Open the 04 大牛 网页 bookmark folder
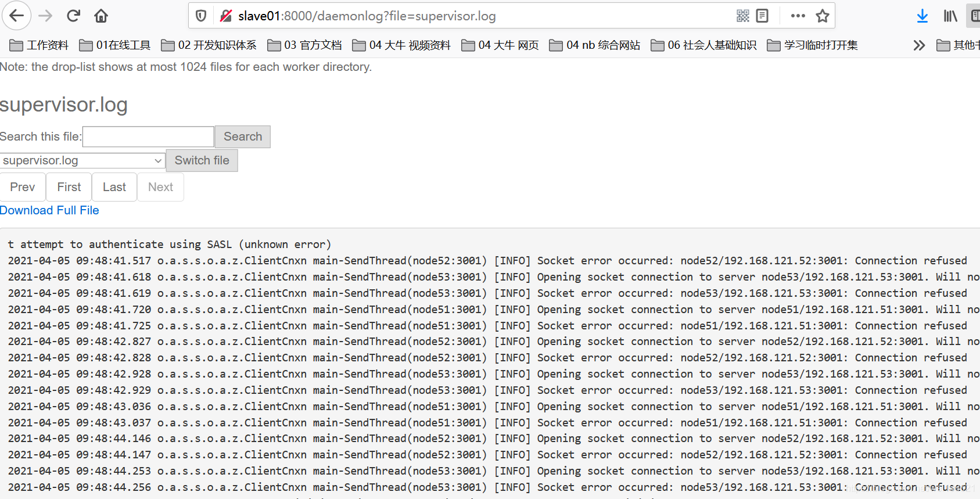 [x=500, y=45]
